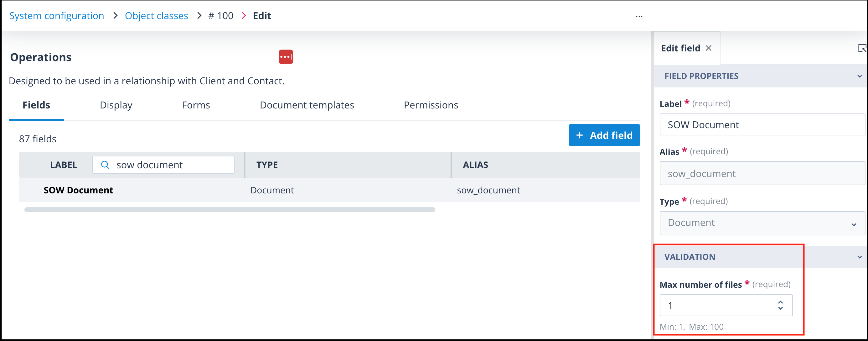Click the panel pop-out icon

coord(862,48)
